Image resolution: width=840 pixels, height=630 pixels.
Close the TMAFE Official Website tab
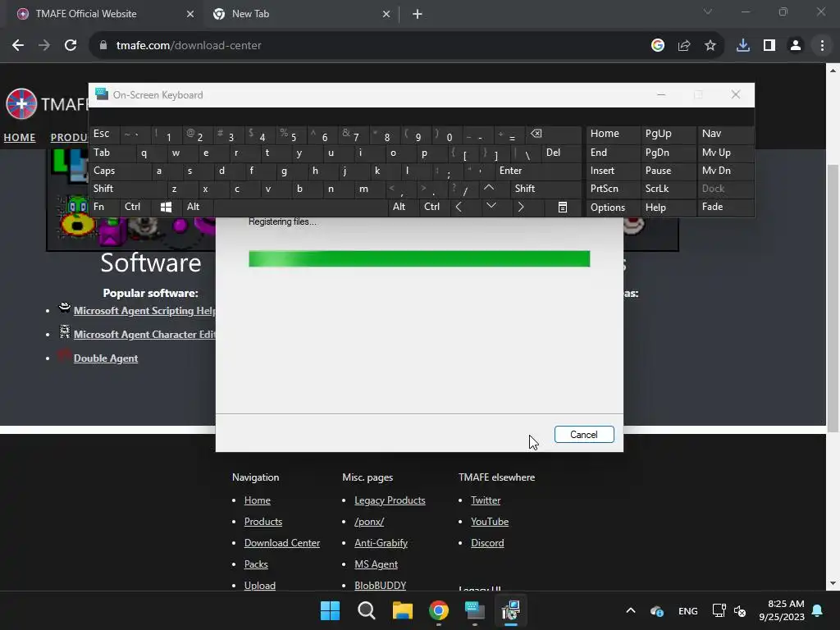(x=190, y=14)
